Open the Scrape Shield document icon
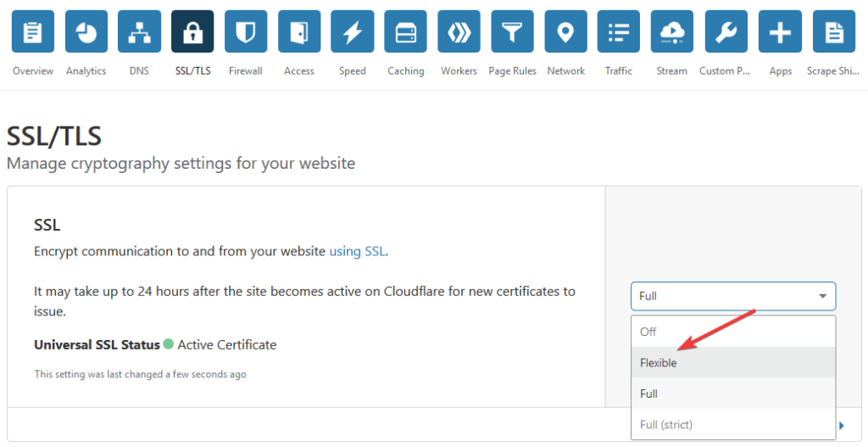The height and width of the screenshot is (447, 868). (834, 31)
